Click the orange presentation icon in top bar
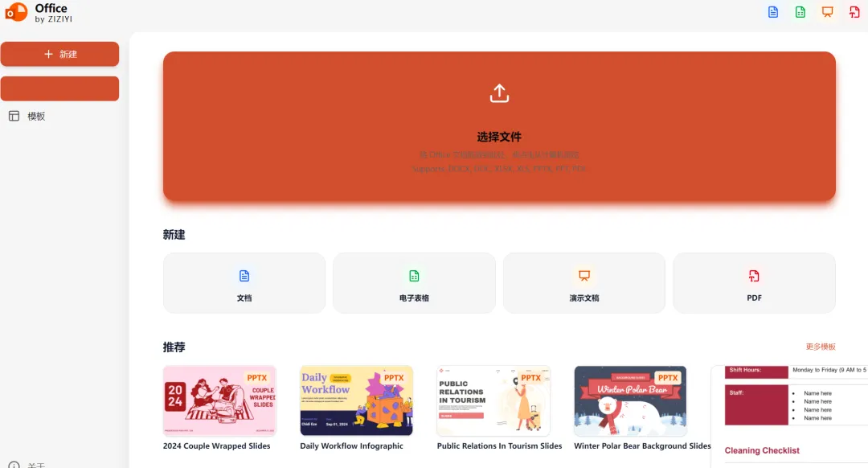Image resolution: width=868 pixels, height=468 pixels. [x=827, y=12]
